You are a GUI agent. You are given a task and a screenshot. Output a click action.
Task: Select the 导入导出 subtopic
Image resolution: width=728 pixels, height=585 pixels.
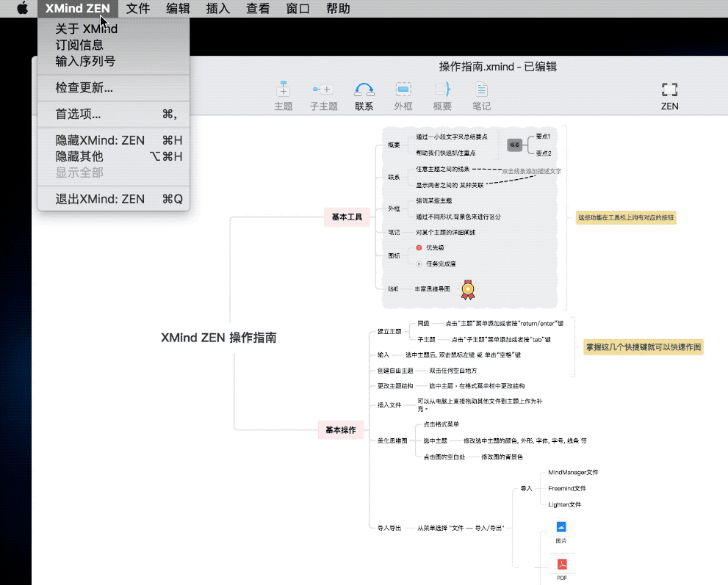[x=389, y=528]
